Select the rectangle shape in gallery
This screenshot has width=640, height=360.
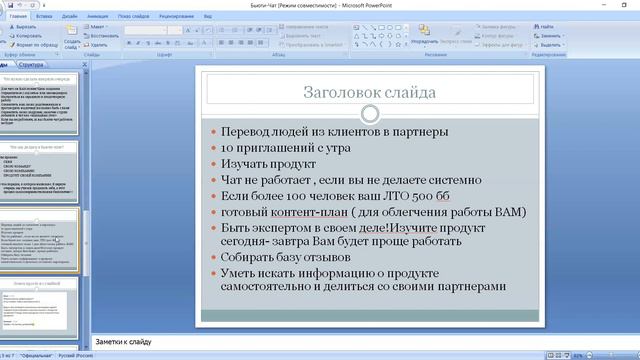click(382, 27)
